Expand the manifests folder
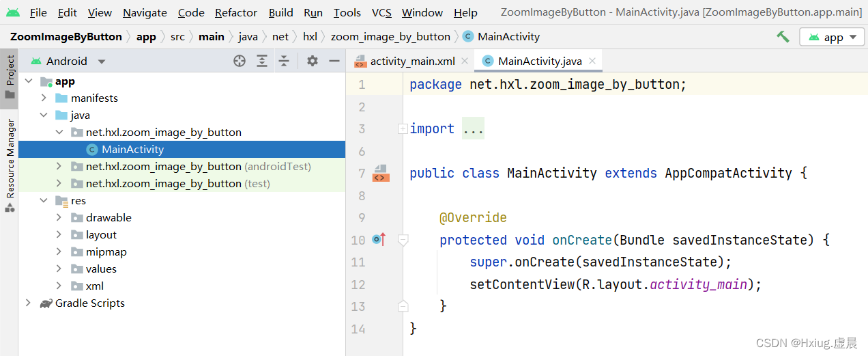The height and width of the screenshot is (356, 868). pos(44,98)
